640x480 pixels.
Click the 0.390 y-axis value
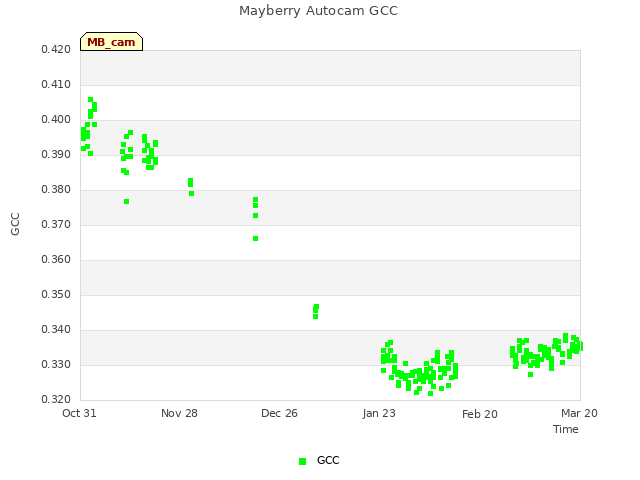[56, 155]
